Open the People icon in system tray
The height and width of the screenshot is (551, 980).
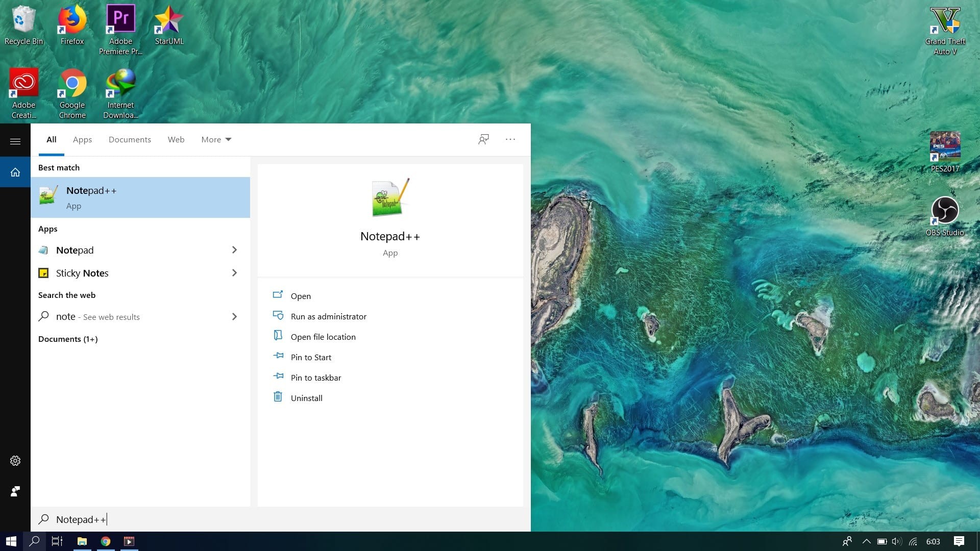847,541
